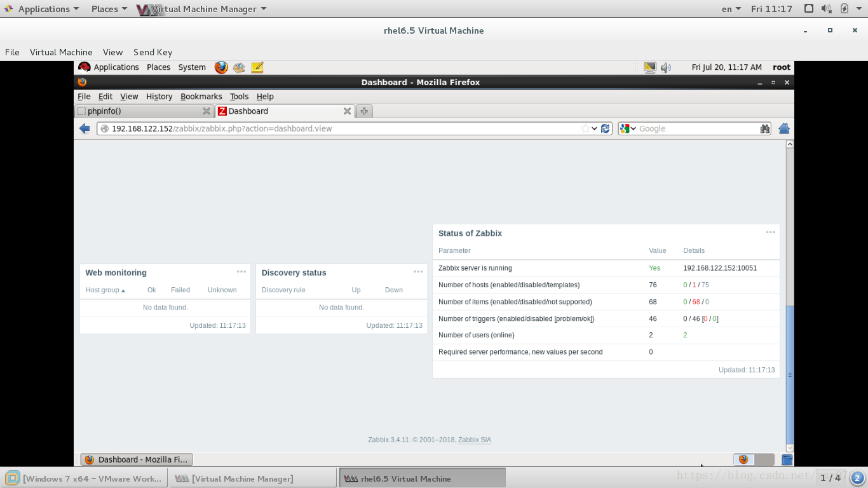
Task: Open a new tab with plus button
Action: (x=364, y=111)
